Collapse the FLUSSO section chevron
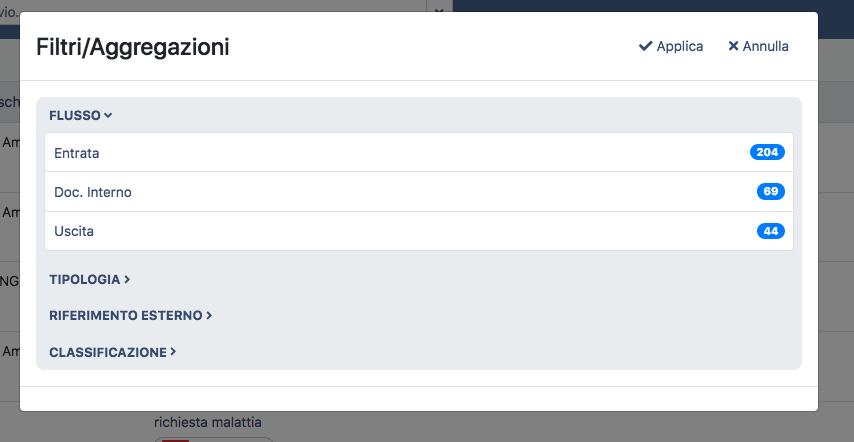Screen dimensions: 854x442 (108, 116)
